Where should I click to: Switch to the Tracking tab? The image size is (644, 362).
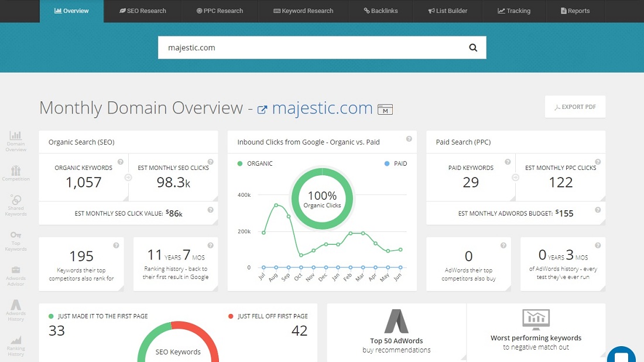tap(514, 11)
